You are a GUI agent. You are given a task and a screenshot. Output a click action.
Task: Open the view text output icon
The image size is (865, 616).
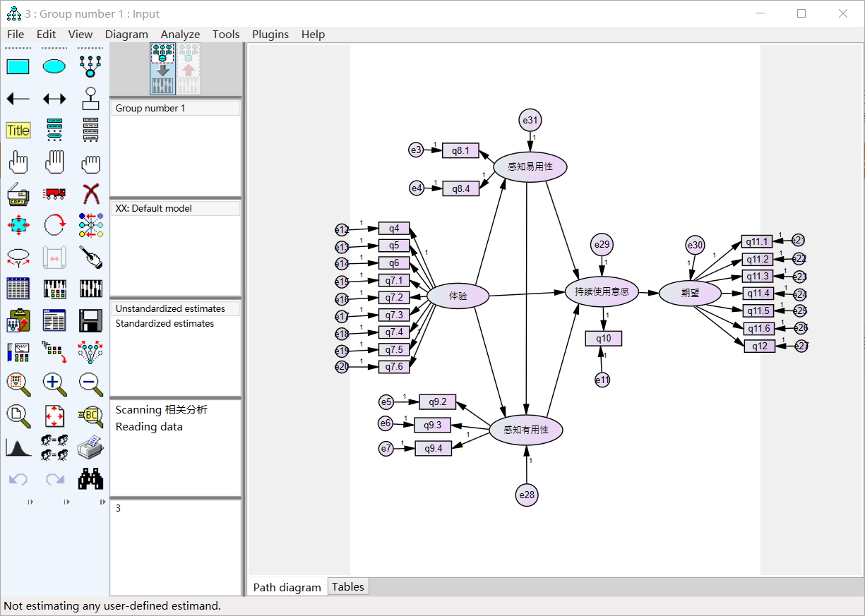point(54,320)
